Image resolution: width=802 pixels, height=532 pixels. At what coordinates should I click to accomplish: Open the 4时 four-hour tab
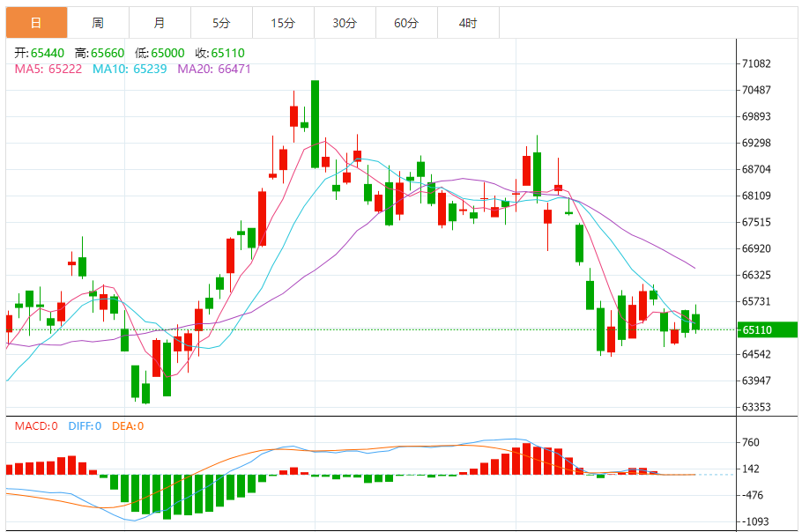pos(468,23)
